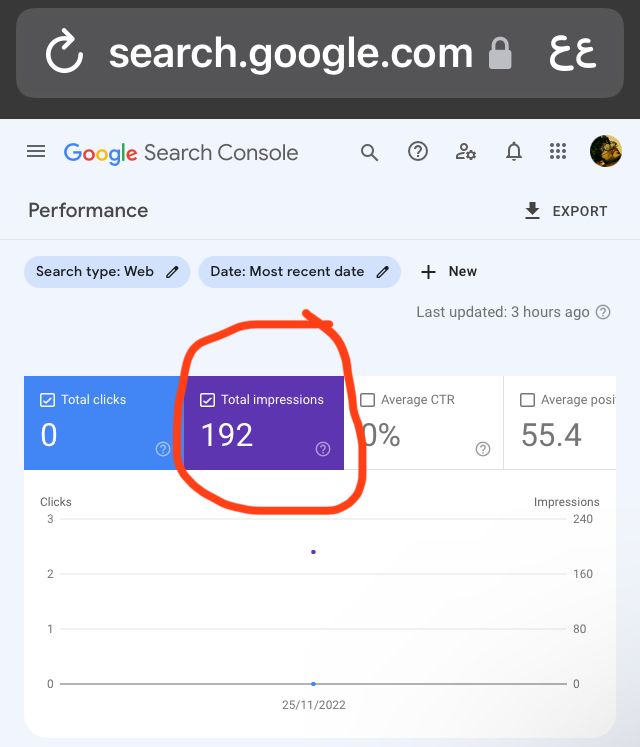640x747 pixels.
Task: Open the help question mark icon
Action: [x=418, y=152]
